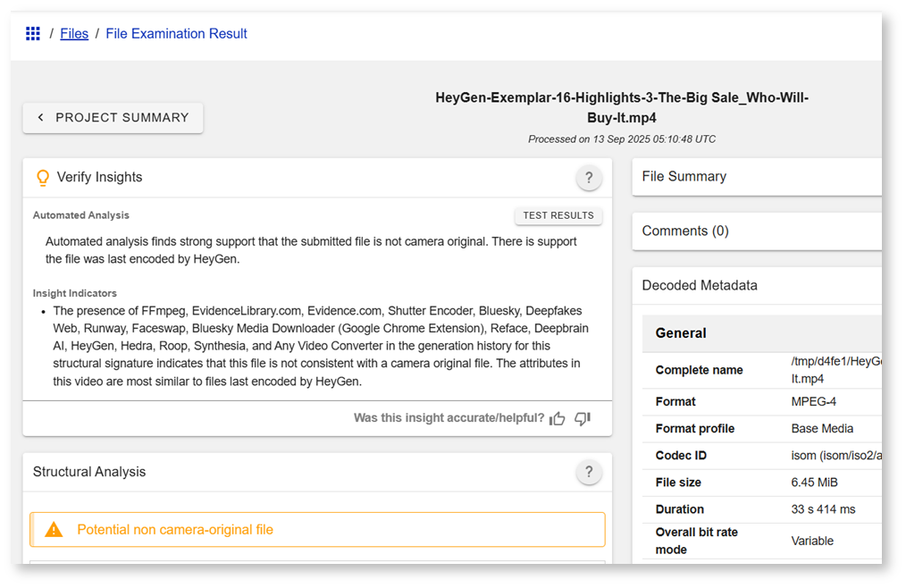Click the TEST RESULTS button
This screenshot has height=588, width=906.
tap(558, 214)
